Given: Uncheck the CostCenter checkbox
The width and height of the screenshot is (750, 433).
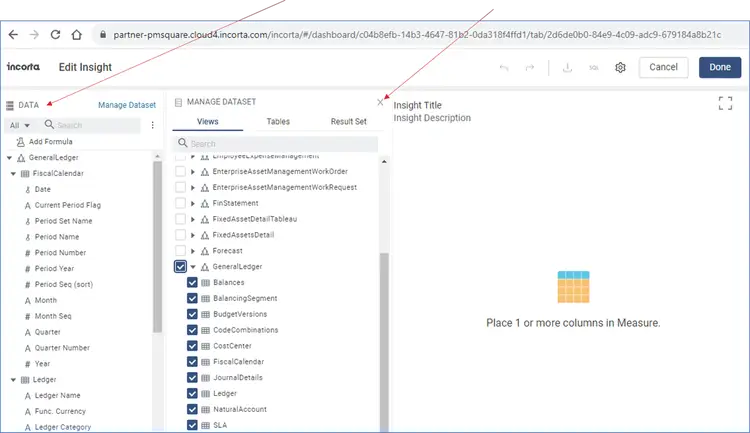Looking at the screenshot, I should coord(192,346).
